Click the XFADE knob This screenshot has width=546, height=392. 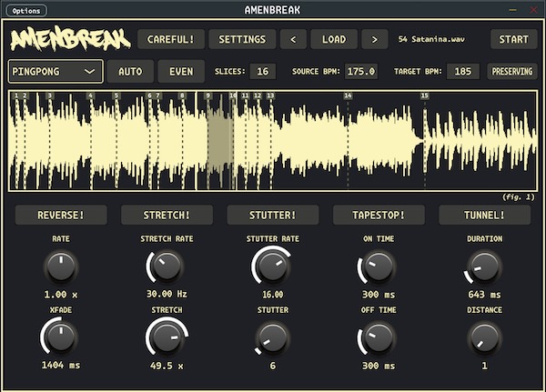[x=61, y=337]
